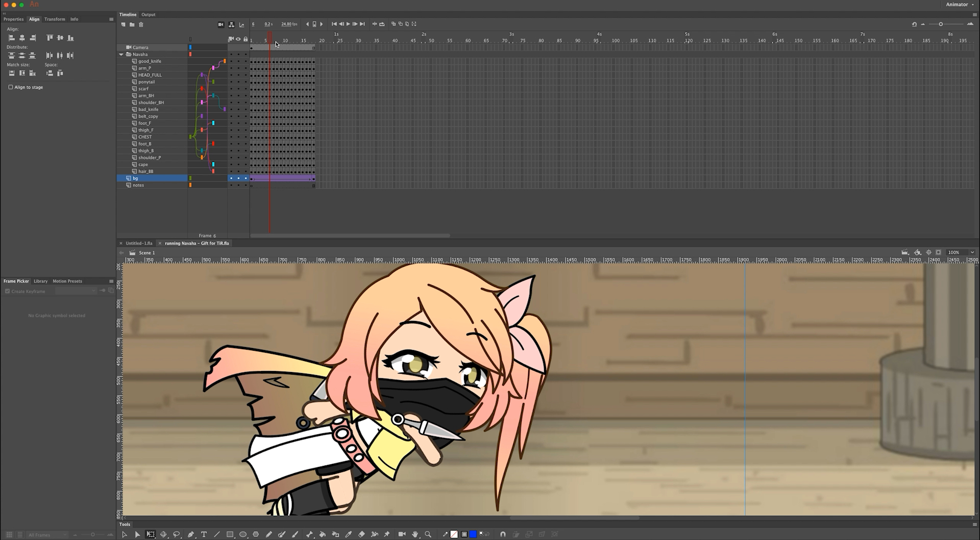Select the Eraser tool

tap(361, 534)
